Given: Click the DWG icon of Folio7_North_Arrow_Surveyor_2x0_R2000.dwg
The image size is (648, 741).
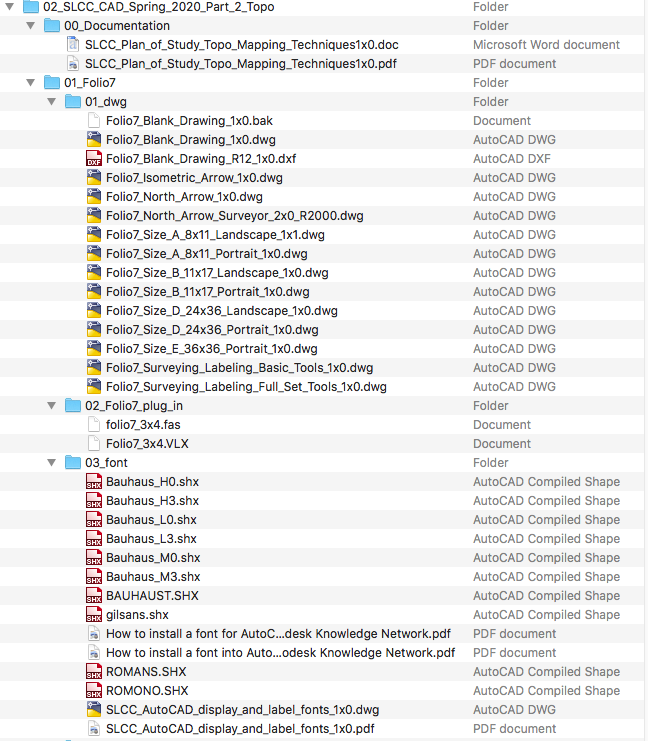Looking at the screenshot, I should [x=94, y=215].
